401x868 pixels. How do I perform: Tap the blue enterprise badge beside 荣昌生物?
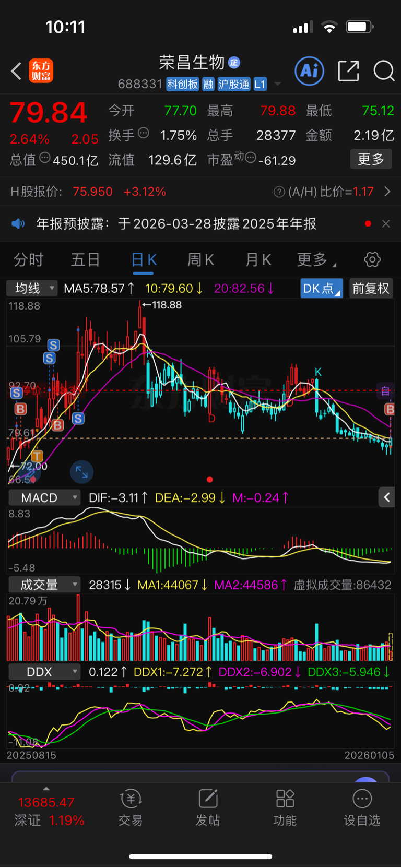234,63
